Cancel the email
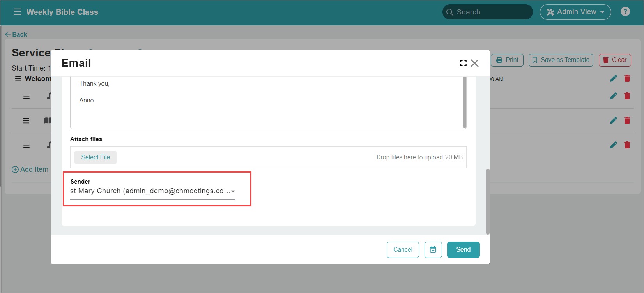The width and height of the screenshot is (644, 293). coord(403,250)
